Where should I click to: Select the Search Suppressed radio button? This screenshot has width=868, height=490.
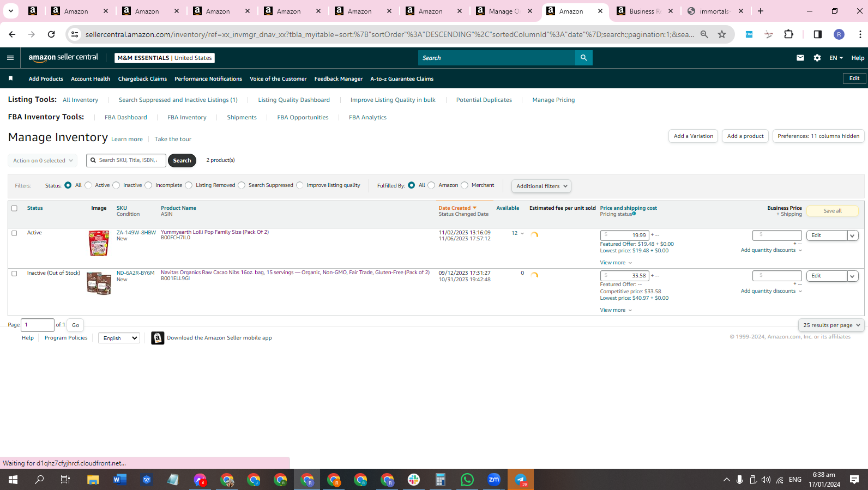click(242, 185)
